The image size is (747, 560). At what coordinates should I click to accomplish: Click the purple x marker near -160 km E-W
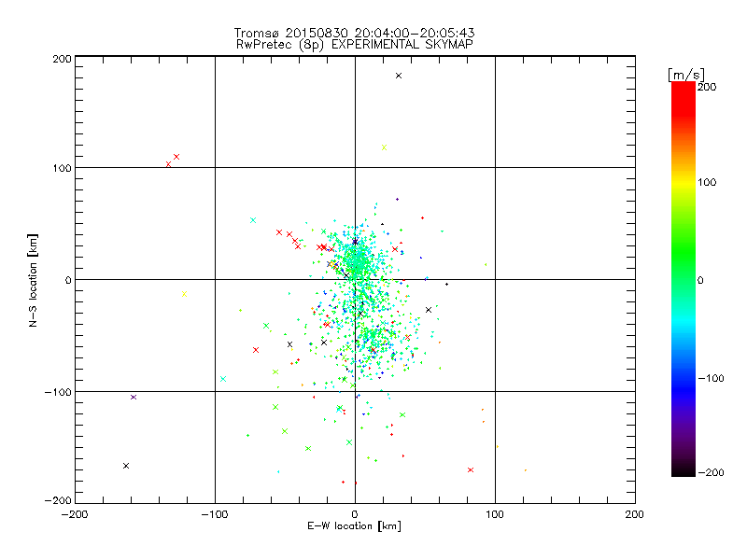(134, 398)
